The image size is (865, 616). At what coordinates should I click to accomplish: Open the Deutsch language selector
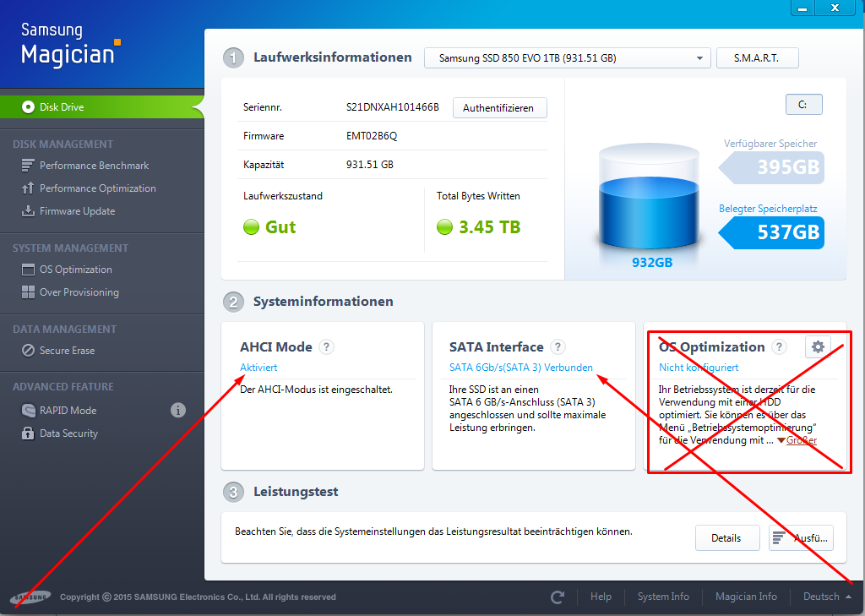(827, 597)
